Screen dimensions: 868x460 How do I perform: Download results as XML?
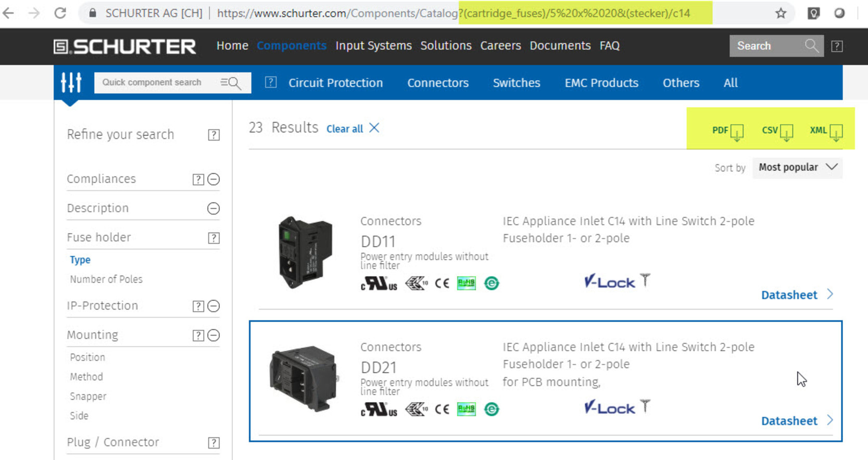(x=826, y=131)
